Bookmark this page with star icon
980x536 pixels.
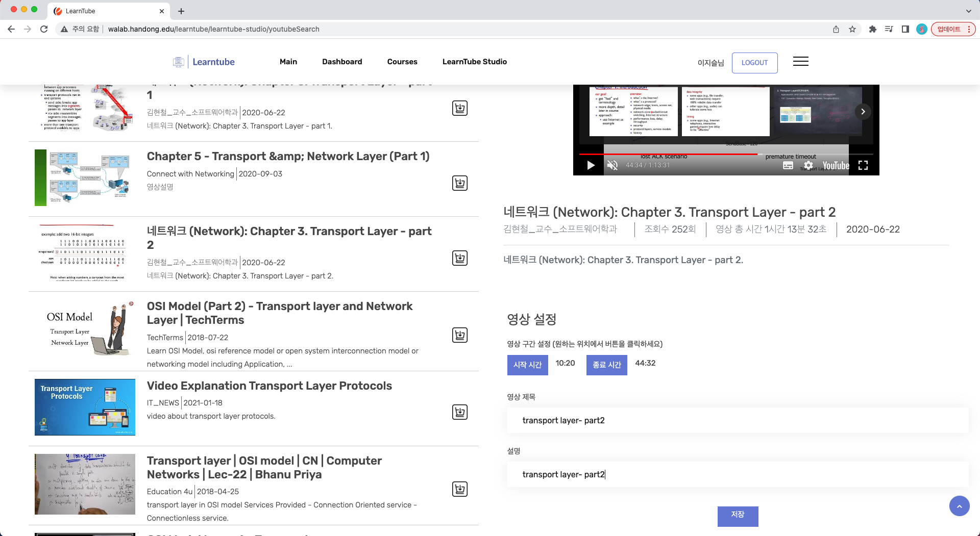pos(852,29)
